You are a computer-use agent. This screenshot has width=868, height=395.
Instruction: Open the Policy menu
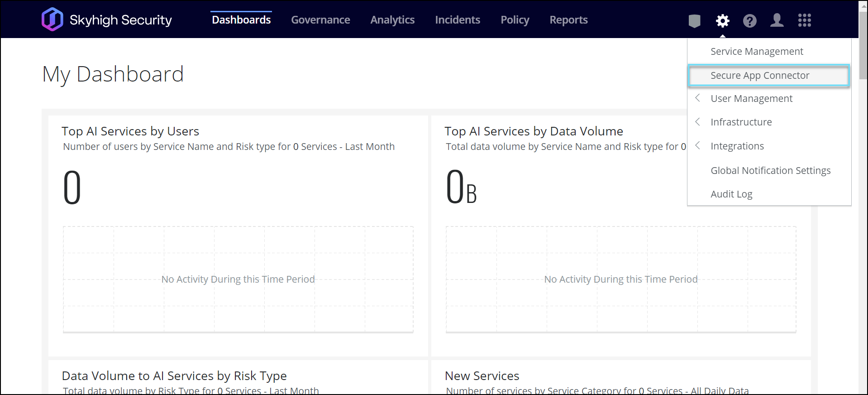515,20
